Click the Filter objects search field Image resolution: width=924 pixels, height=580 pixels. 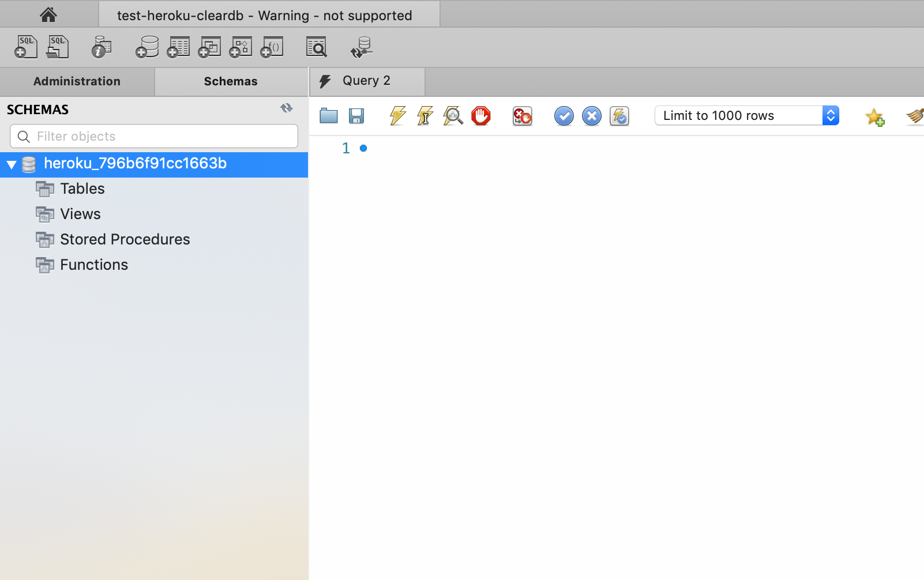(x=153, y=136)
